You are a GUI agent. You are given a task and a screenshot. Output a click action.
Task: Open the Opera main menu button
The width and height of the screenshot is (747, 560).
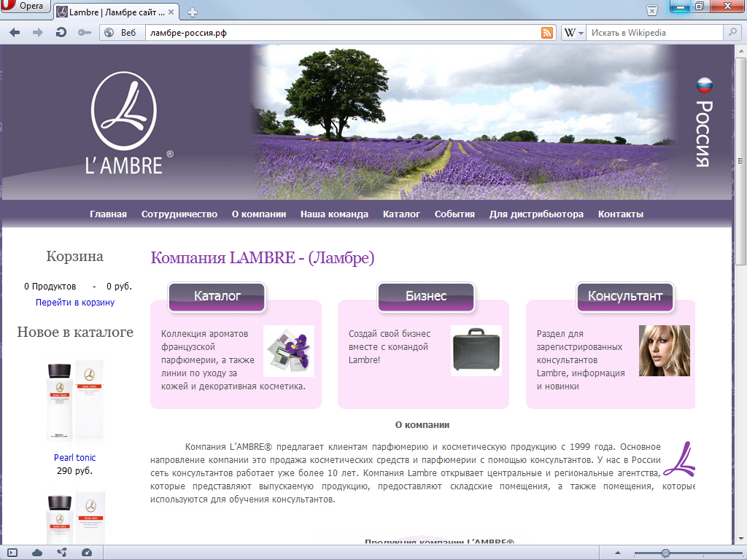24,6
